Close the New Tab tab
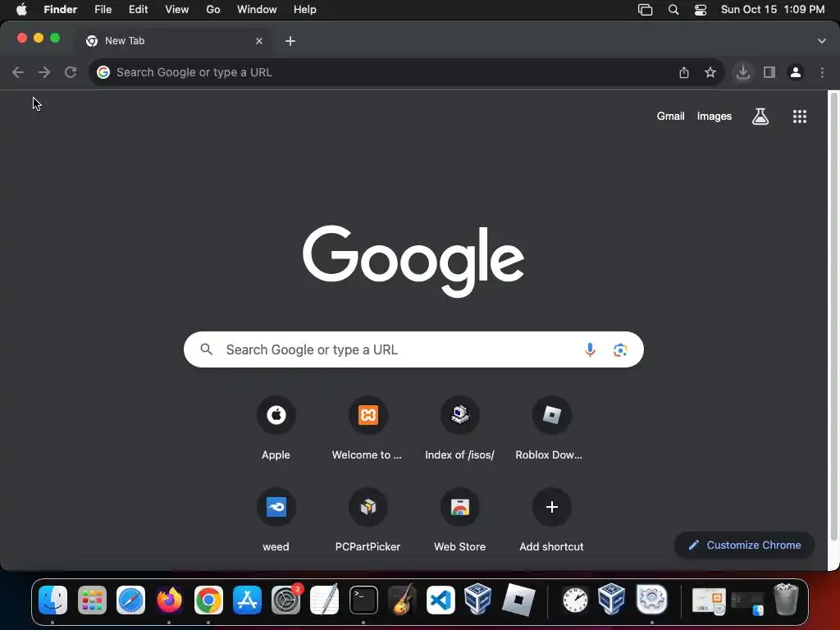Image resolution: width=840 pixels, height=630 pixels. [259, 41]
